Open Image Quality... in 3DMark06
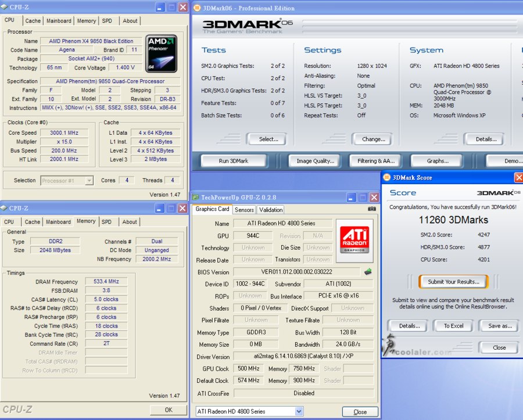This screenshot has width=523, height=420. coord(314,161)
